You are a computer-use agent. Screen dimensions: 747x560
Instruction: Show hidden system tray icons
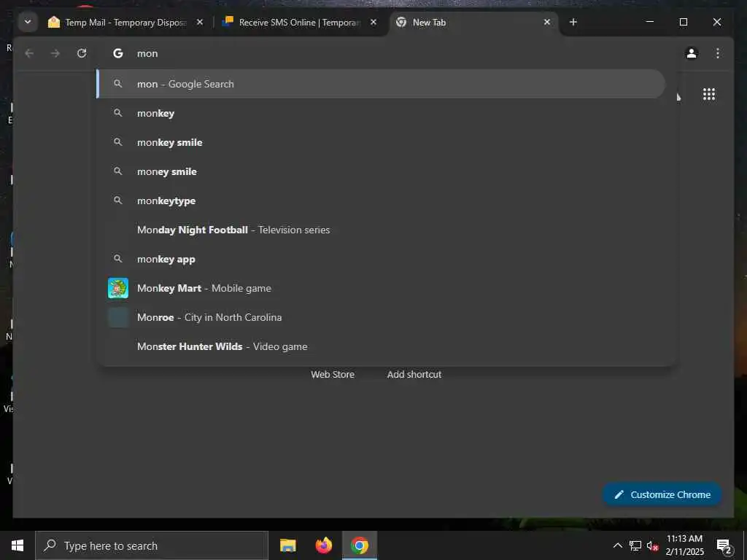617,545
